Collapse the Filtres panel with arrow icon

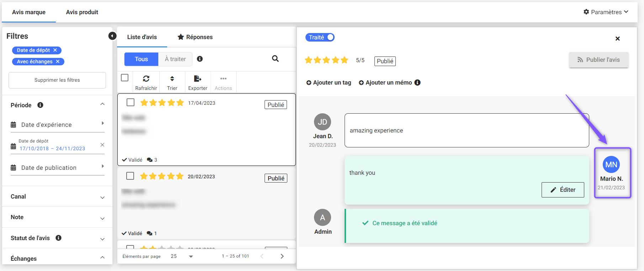(112, 36)
